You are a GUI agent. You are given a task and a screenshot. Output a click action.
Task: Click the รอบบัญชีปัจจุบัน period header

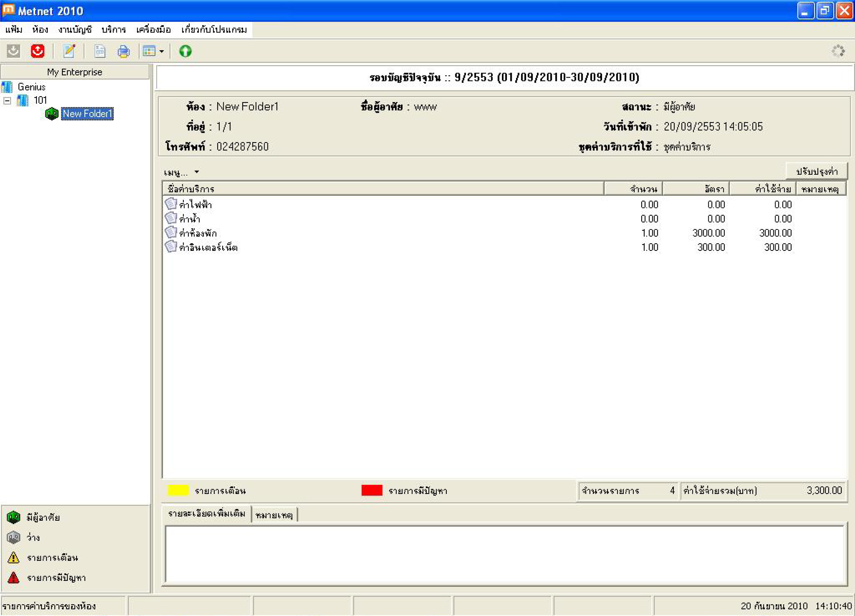click(x=504, y=78)
